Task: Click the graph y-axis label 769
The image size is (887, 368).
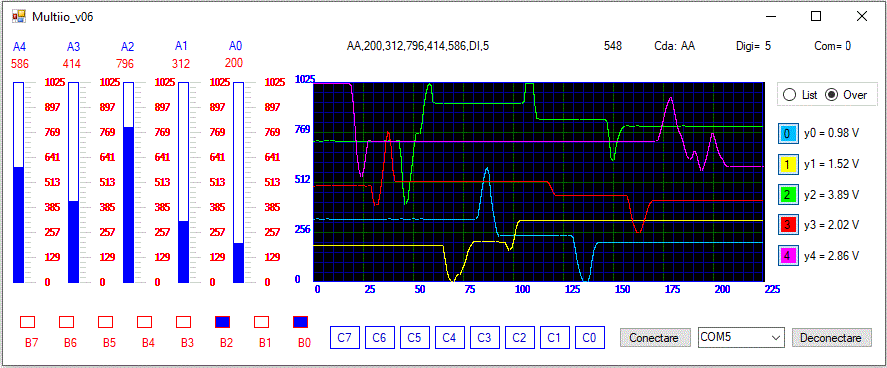Action: (303, 129)
